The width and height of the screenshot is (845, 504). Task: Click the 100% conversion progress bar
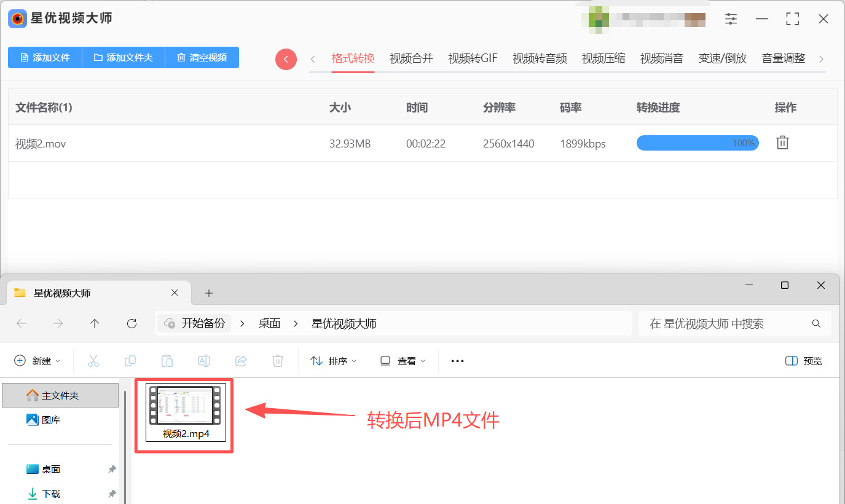point(698,143)
